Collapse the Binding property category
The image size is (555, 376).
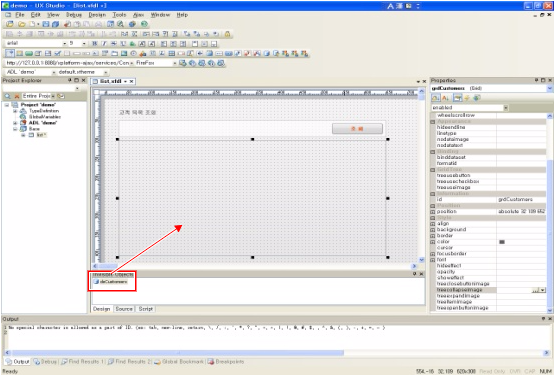pos(433,152)
